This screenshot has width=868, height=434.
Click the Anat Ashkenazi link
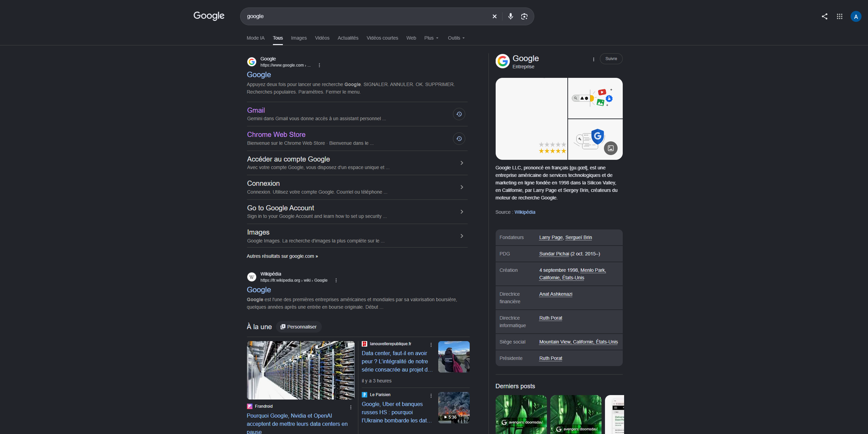[x=555, y=294]
